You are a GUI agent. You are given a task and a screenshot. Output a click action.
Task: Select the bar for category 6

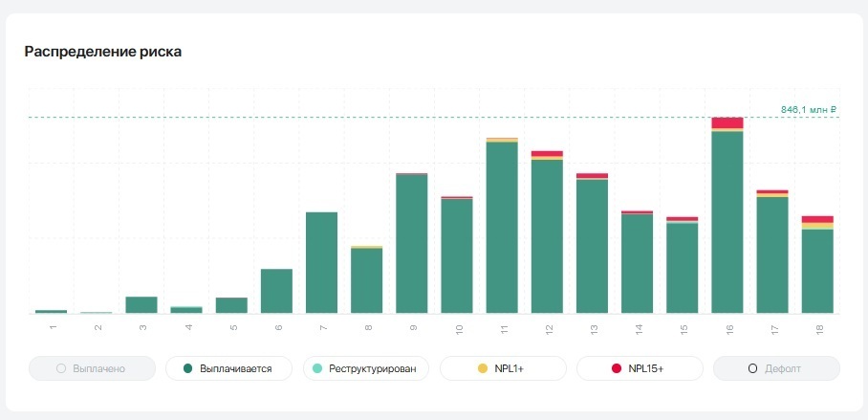(x=276, y=291)
